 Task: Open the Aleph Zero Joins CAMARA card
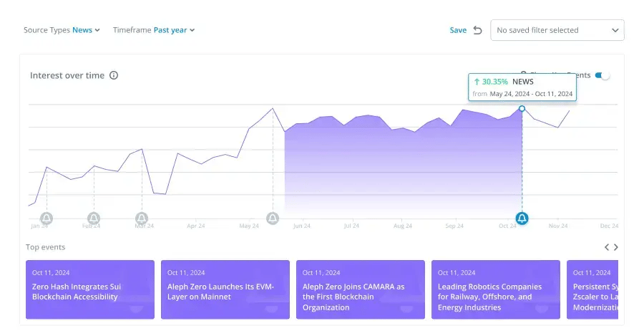click(361, 289)
